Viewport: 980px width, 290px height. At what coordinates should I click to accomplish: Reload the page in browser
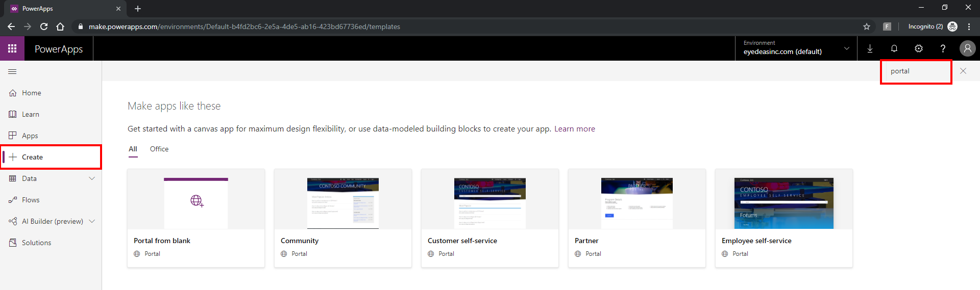pos(44,27)
